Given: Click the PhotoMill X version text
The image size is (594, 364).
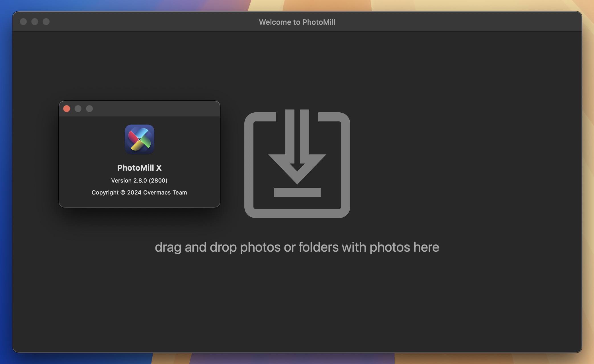Looking at the screenshot, I should coord(139,180).
